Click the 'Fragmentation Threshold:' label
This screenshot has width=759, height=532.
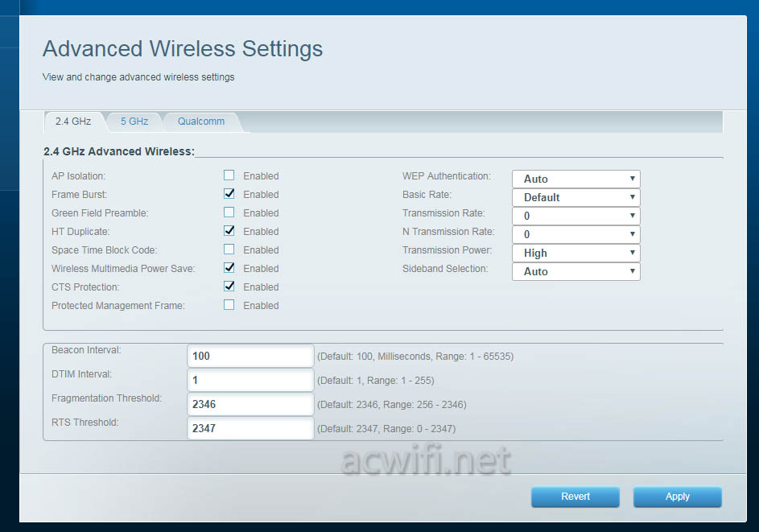[106, 398]
